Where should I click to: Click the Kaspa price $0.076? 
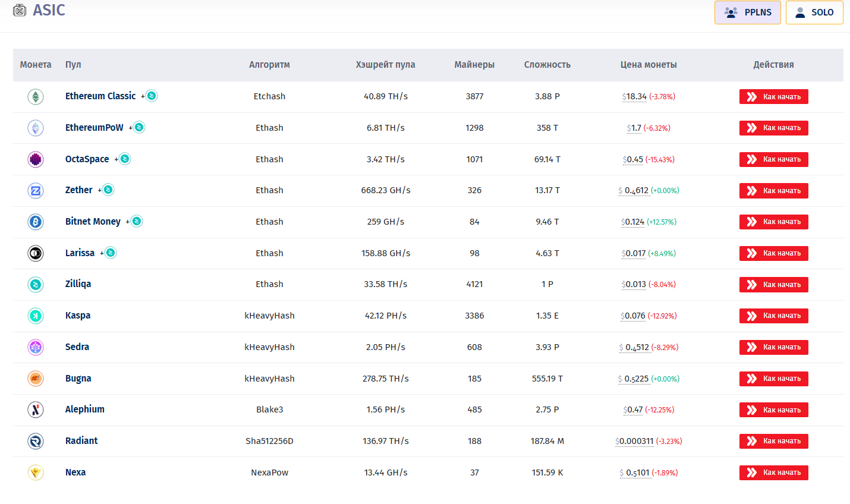point(633,316)
